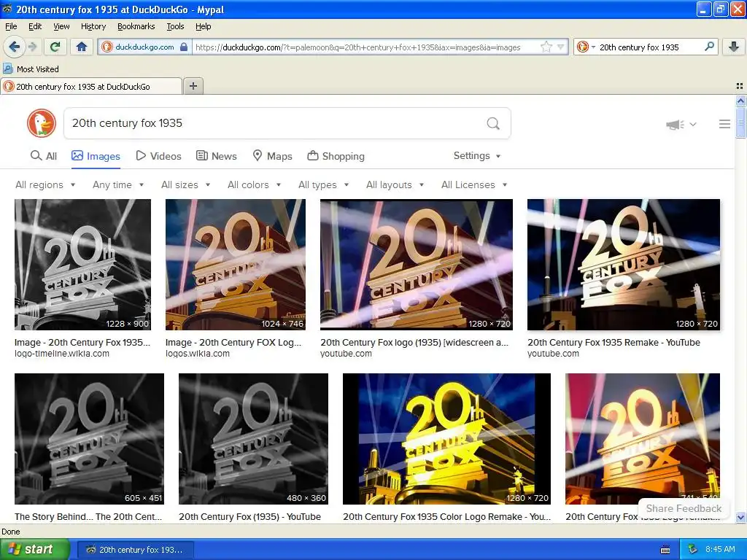Go back with the browser back arrow
Image resolution: width=747 pixels, height=560 pixels.
click(x=14, y=47)
